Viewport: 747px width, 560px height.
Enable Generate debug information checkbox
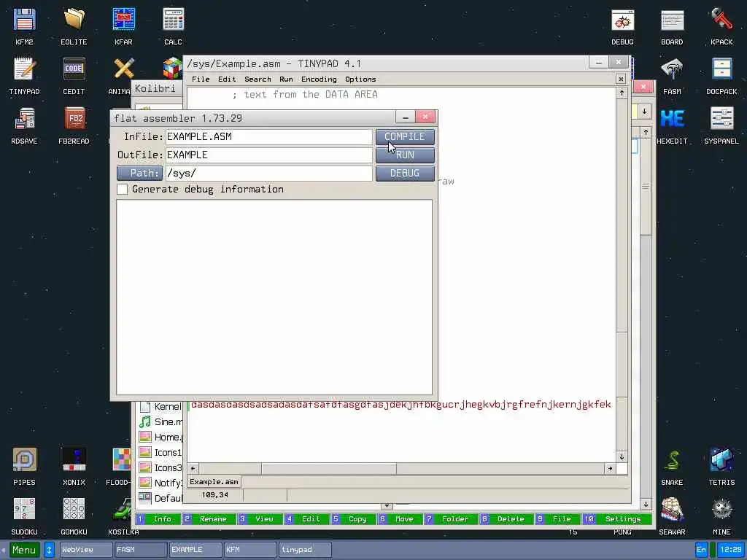pyautogui.click(x=123, y=190)
